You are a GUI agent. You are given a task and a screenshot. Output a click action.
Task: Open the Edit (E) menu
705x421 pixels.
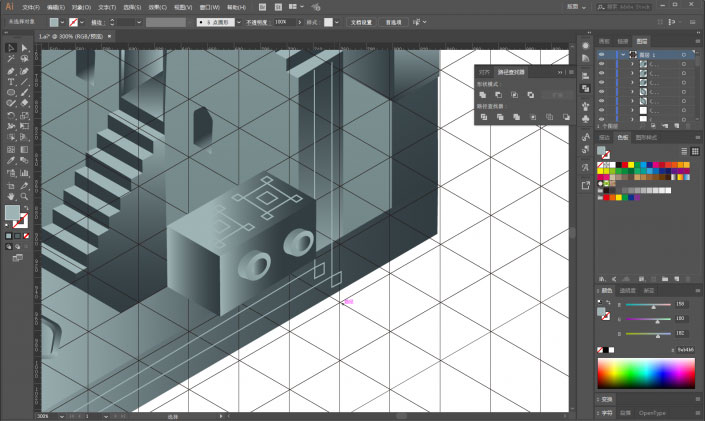click(56, 7)
